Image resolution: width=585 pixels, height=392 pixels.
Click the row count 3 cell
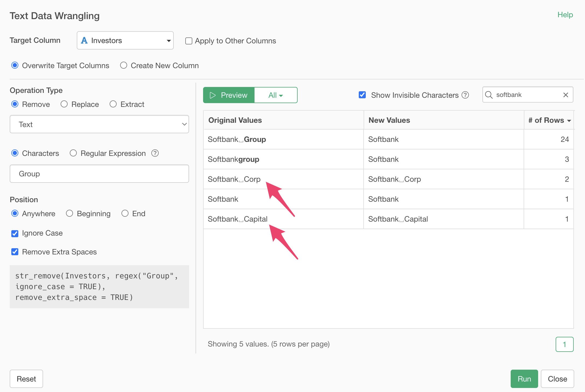click(x=549, y=159)
